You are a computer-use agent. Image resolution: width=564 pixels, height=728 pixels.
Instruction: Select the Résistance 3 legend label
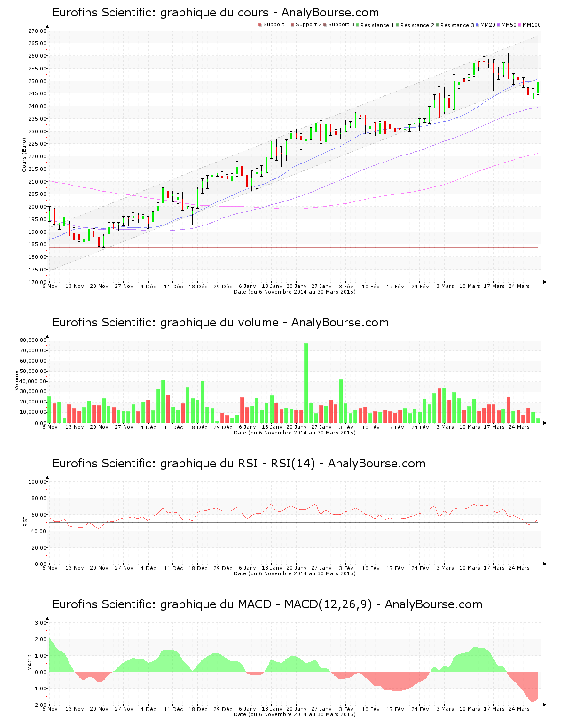pyautogui.click(x=457, y=25)
